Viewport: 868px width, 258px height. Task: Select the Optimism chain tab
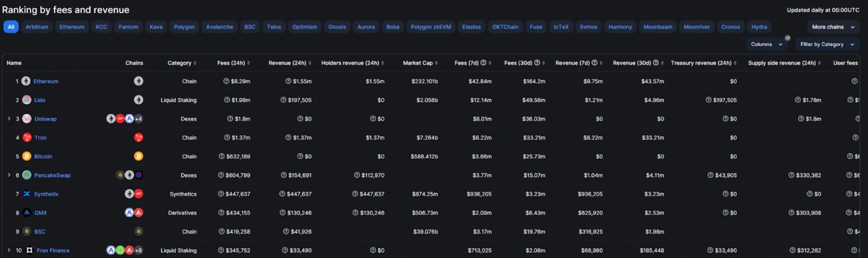(x=304, y=27)
